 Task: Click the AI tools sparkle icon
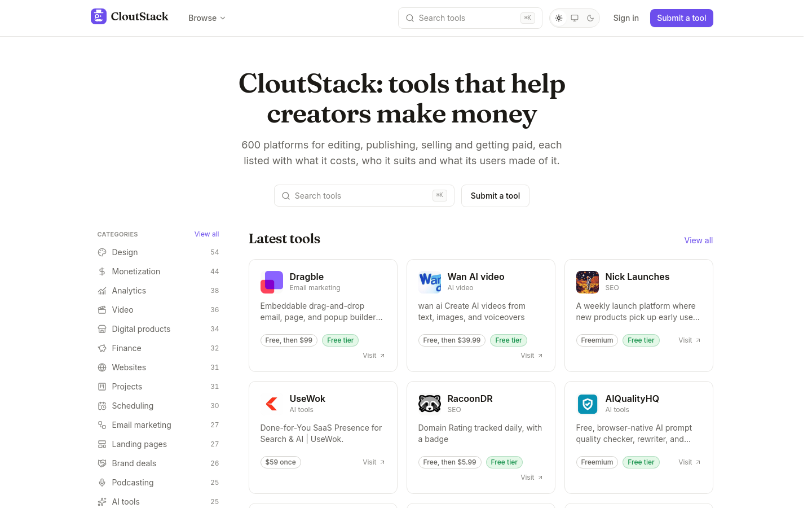(x=102, y=502)
